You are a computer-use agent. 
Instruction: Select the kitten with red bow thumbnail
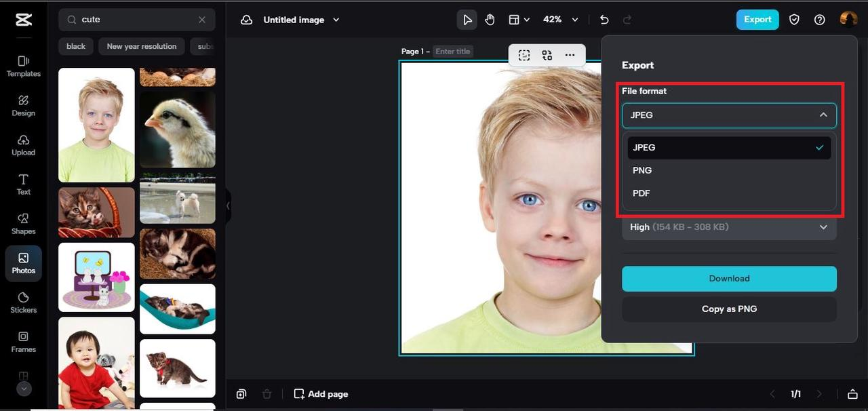178,368
